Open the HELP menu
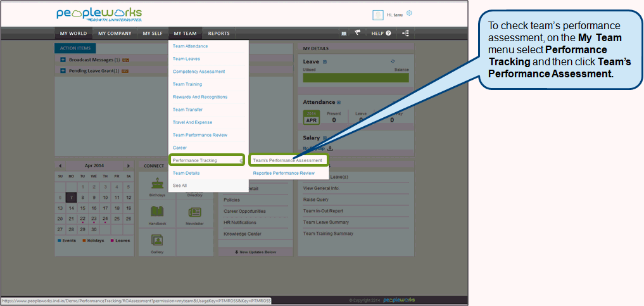The width and height of the screenshot is (644, 306). 381,34
